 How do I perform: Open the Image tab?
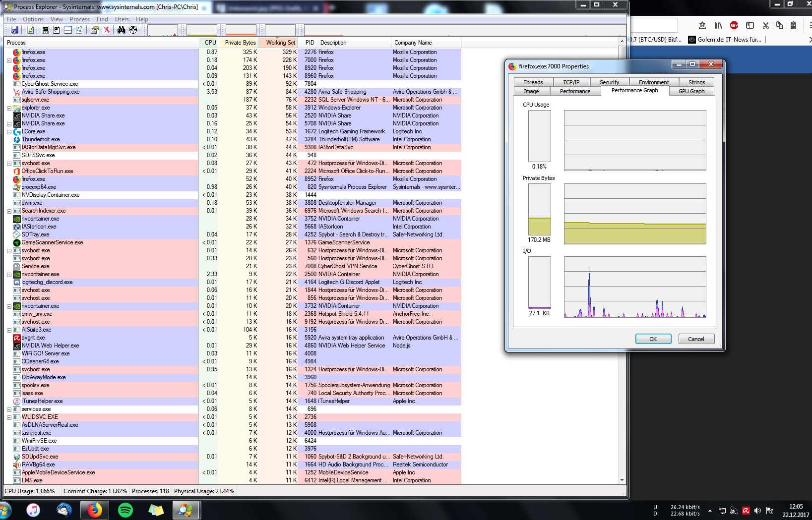531,91
